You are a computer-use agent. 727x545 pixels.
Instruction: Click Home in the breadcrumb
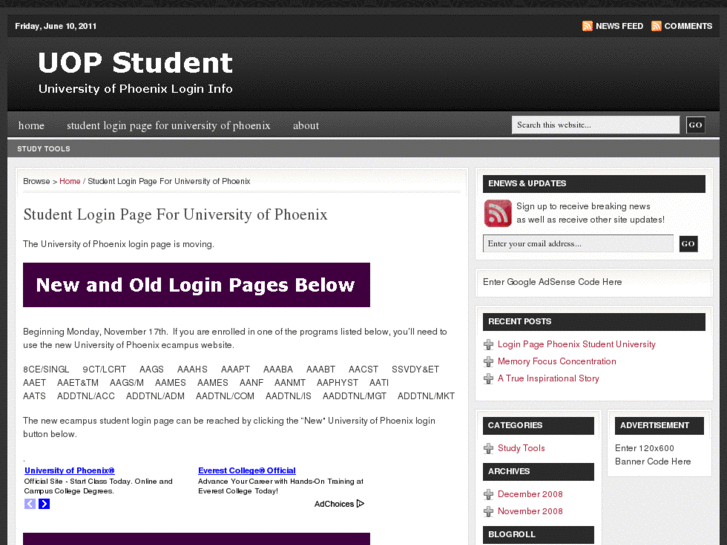click(x=70, y=181)
